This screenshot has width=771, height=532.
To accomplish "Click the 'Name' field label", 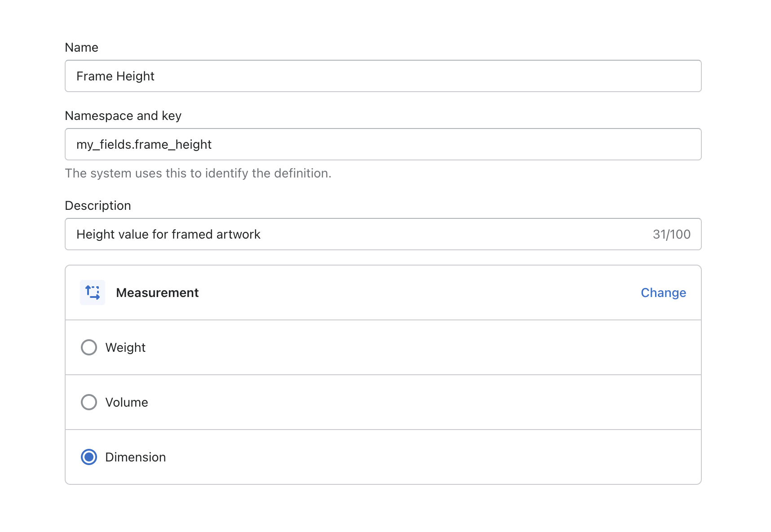I will click(x=81, y=47).
